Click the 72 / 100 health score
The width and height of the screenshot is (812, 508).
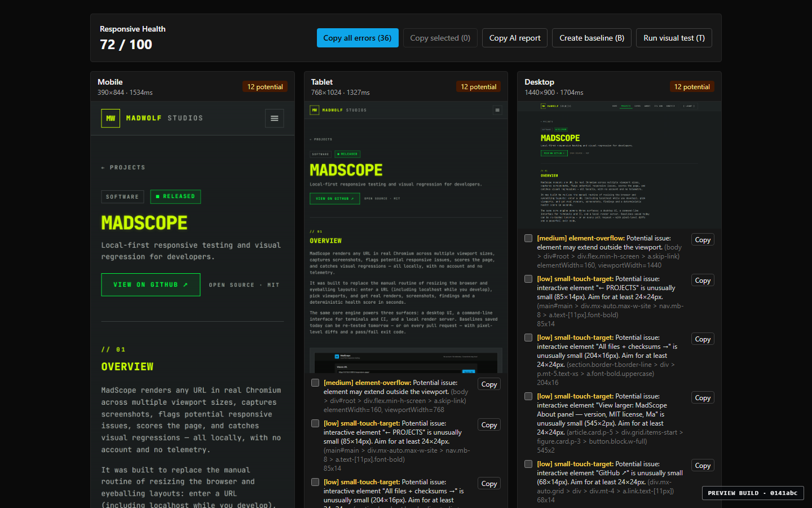[126, 45]
